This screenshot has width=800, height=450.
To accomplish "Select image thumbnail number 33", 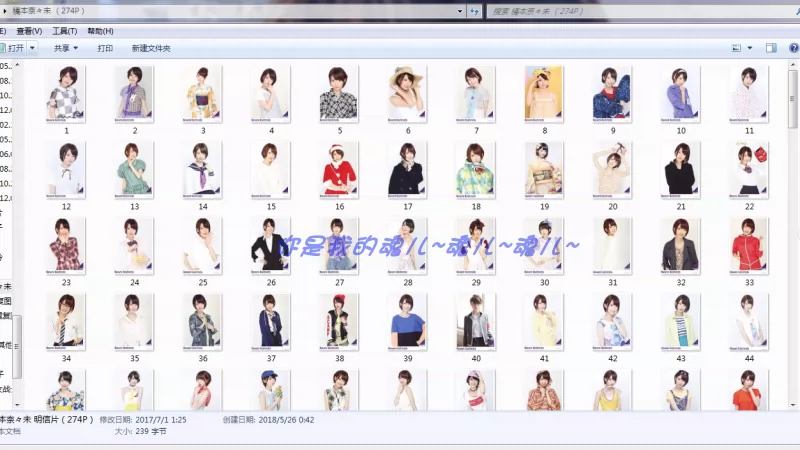I will (x=749, y=247).
